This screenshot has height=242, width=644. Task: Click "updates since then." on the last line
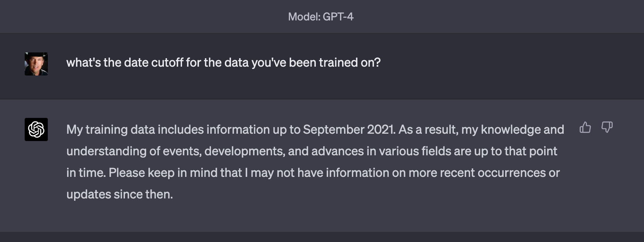120,194
